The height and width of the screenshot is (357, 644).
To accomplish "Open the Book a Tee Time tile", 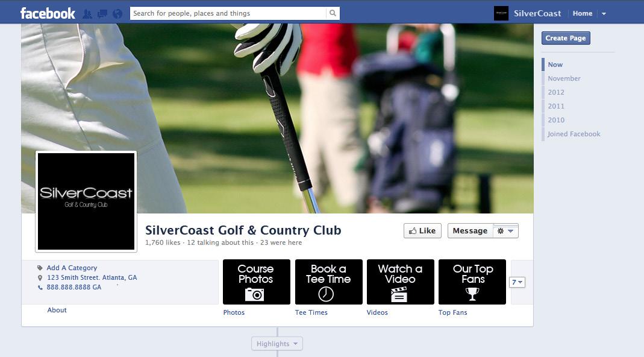I will (x=328, y=282).
